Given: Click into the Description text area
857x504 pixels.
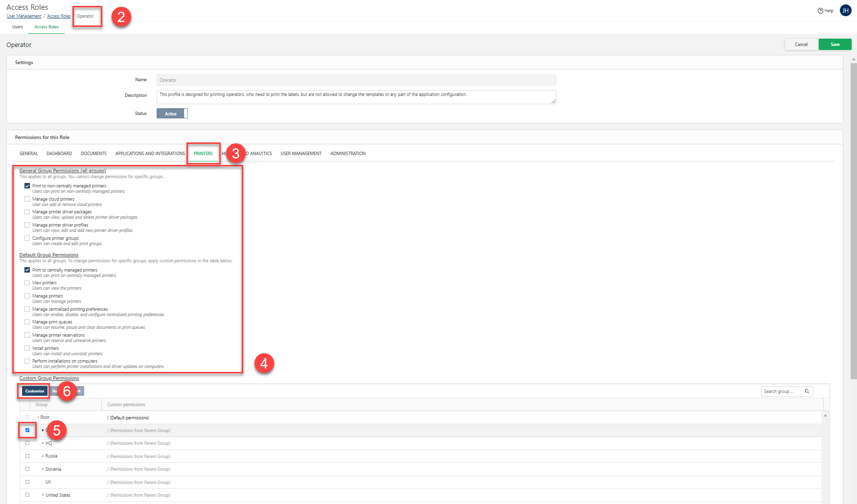Looking at the screenshot, I should [356, 97].
